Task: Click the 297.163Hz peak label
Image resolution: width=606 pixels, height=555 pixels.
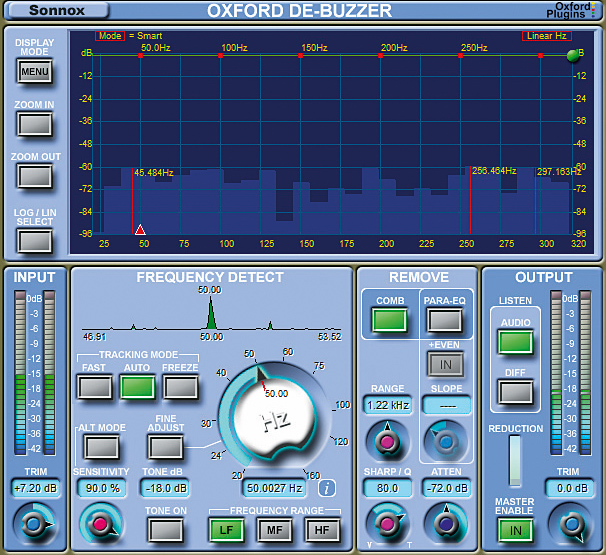Action: coord(558,172)
